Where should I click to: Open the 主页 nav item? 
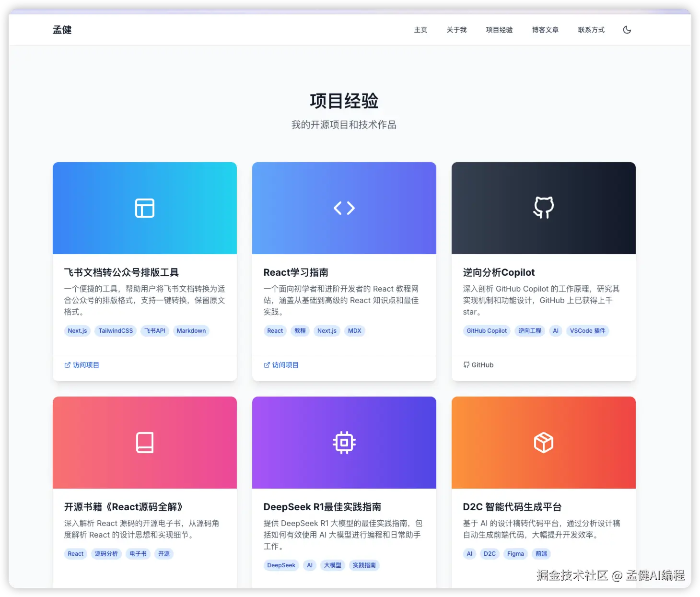(x=420, y=30)
